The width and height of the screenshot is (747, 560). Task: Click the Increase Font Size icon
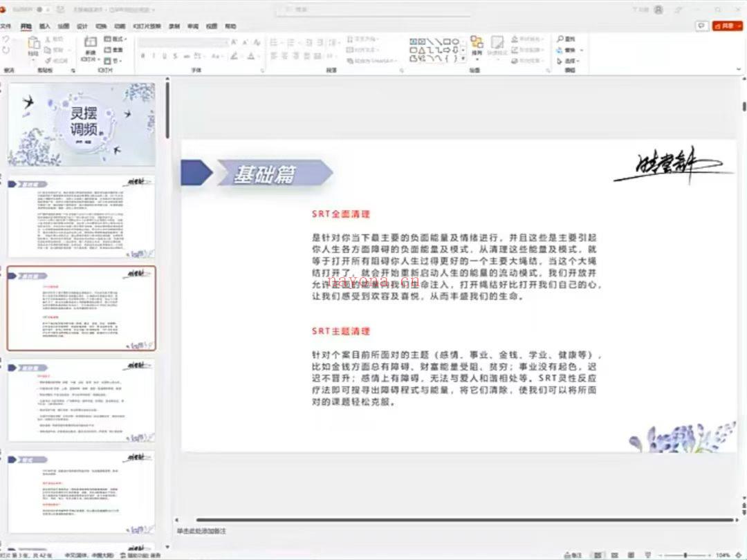pyautogui.click(x=234, y=42)
